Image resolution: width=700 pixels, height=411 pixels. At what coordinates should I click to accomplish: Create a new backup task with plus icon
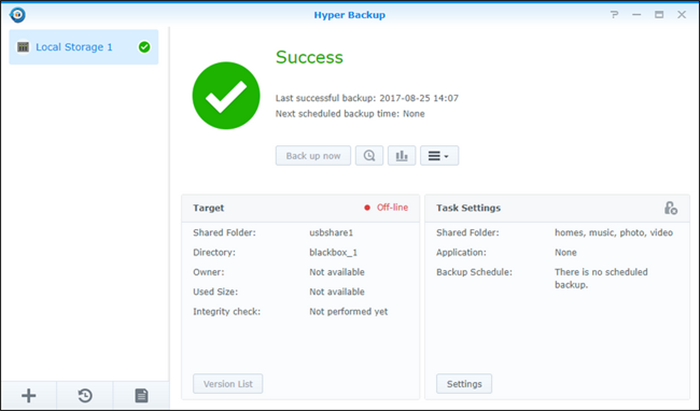29,395
